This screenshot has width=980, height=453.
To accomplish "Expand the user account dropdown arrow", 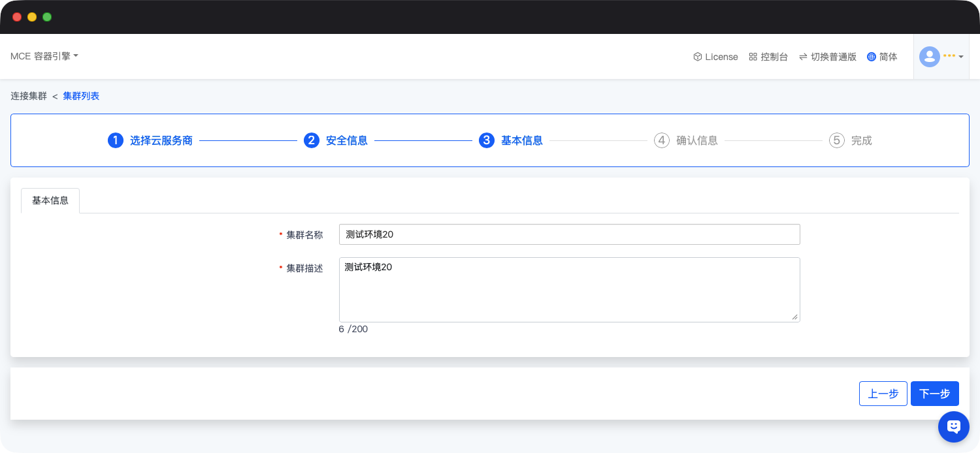I will coord(960,57).
